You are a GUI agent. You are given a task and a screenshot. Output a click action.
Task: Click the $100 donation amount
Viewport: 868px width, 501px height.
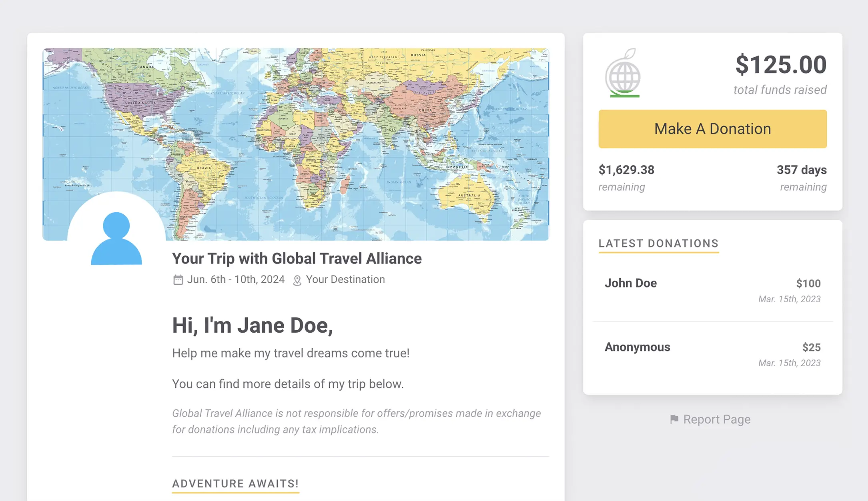pyautogui.click(x=808, y=283)
